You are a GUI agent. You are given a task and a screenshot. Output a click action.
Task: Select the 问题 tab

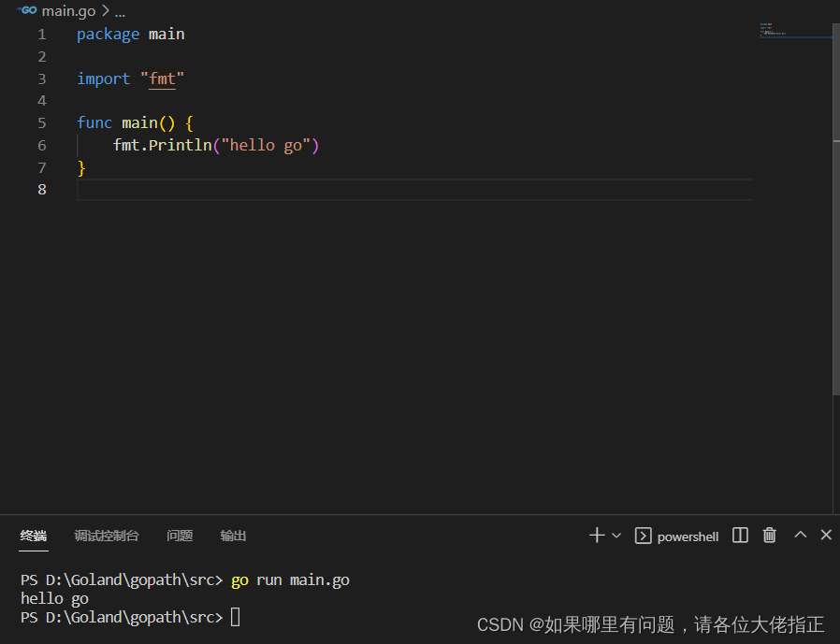click(x=179, y=536)
